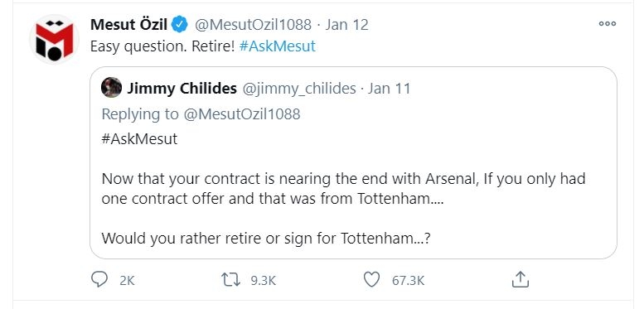
Task: Click the Replying to @MesutOzil1088 line
Action: click(201, 113)
